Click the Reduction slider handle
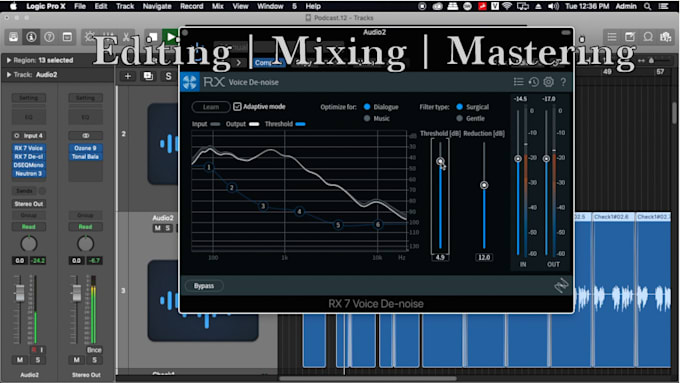This screenshot has height=383, width=680. (x=484, y=185)
